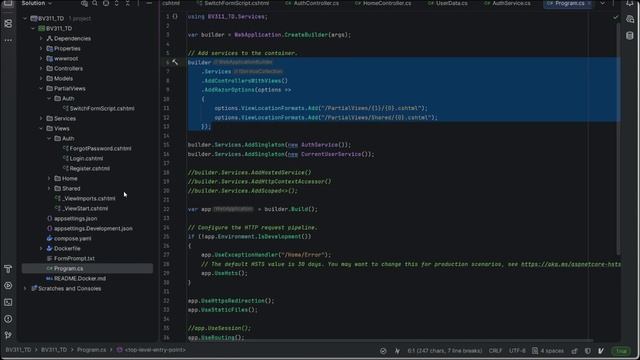Screen dimensions: 640x360
Task: Switch to the AuthService.cs tab
Action: pos(507,3)
